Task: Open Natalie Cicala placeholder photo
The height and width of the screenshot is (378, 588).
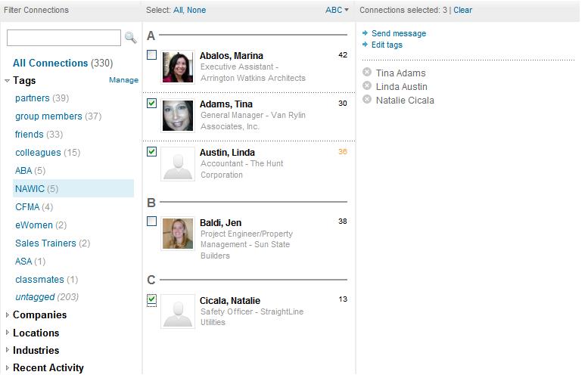Action: (x=178, y=311)
